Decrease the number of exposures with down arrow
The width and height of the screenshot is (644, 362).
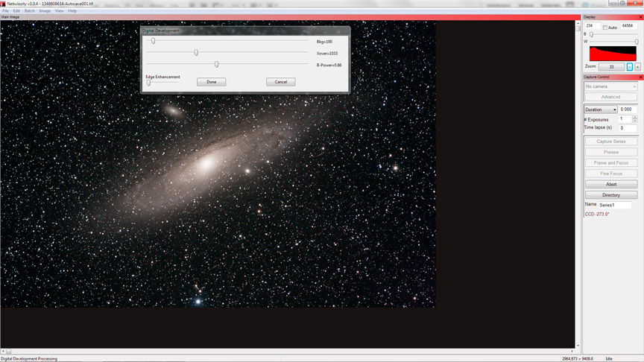coord(635,121)
